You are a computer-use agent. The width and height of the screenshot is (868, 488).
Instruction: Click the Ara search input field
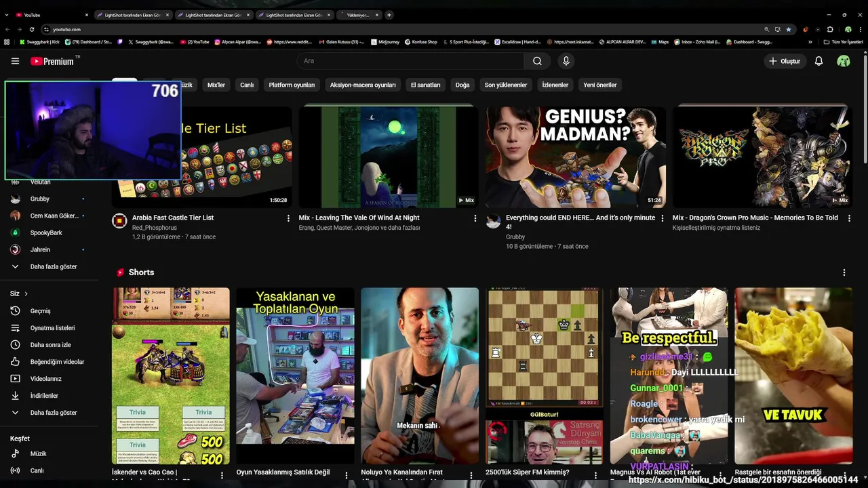coord(410,61)
